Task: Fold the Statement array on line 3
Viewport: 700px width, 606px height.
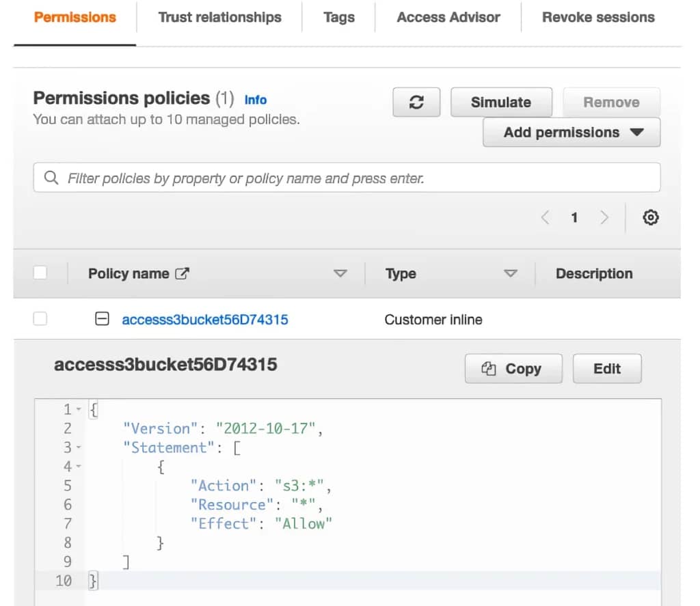Action: click(79, 447)
